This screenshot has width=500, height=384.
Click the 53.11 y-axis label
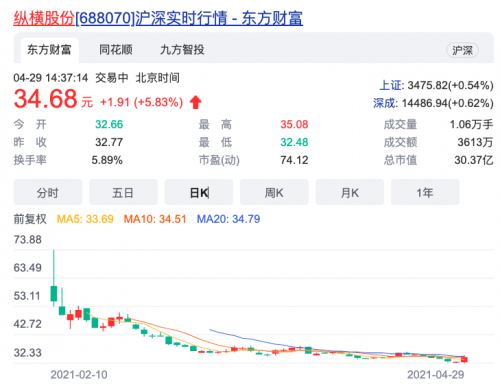coord(27,296)
